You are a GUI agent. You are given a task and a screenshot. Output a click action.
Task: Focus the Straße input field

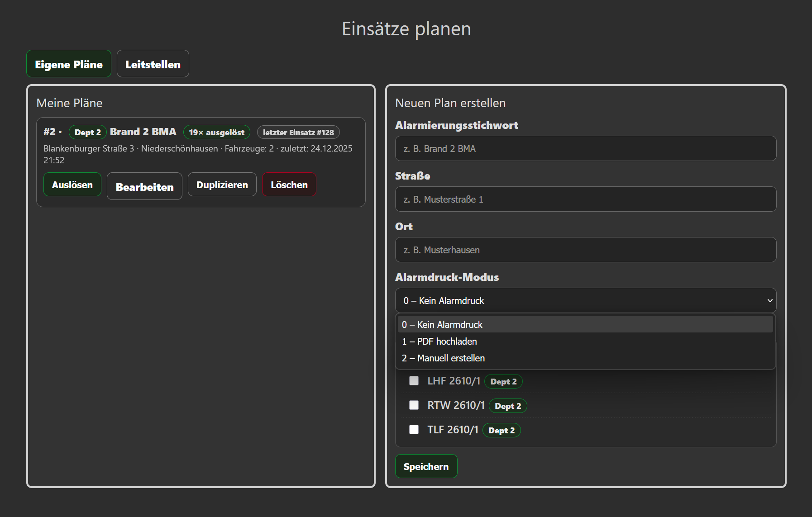[x=586, y=199]
